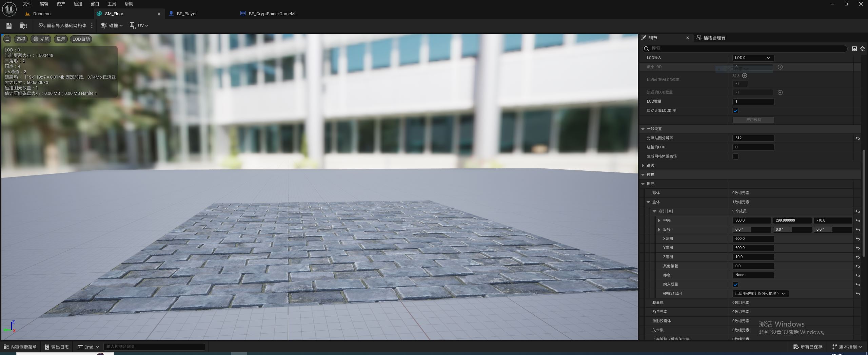Collapse the General Settings section
This screenshot has height=355, width=868.
[x=643, y=129]
